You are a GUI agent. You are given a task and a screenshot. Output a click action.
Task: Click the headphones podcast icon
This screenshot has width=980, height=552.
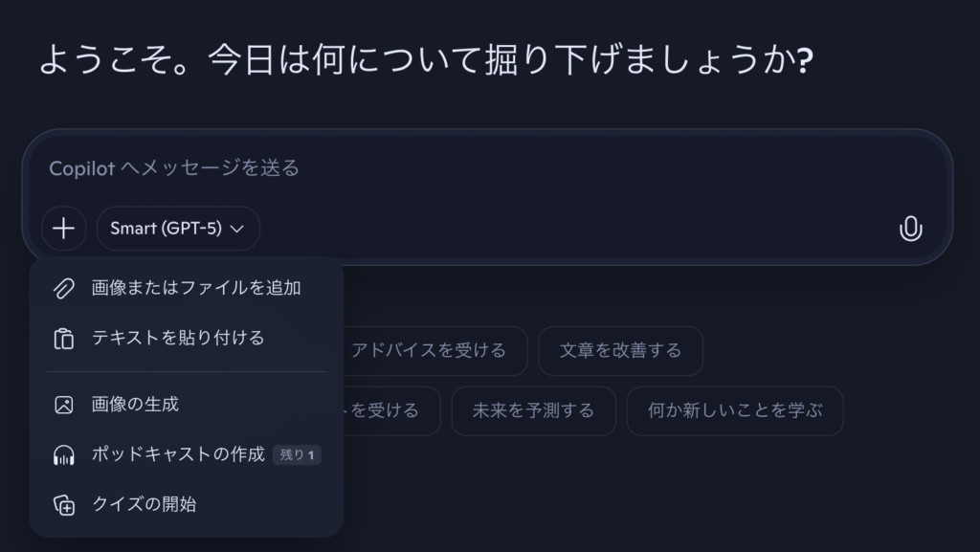coord(64,455)
